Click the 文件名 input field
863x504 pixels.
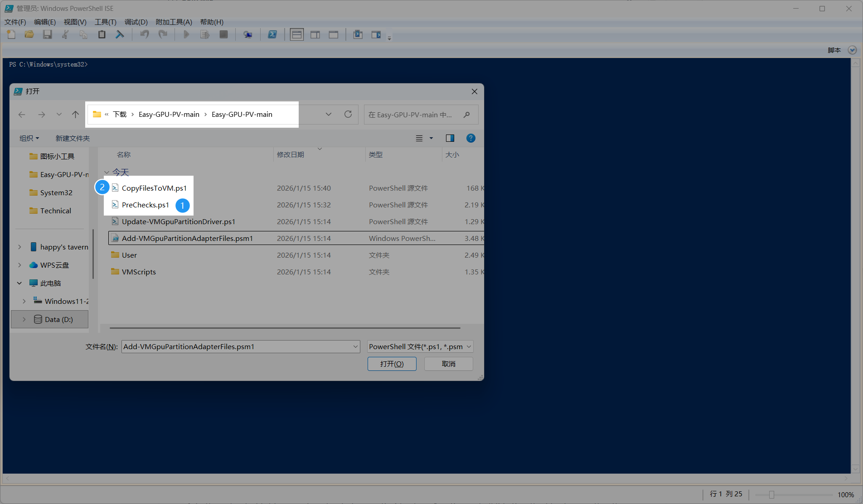(x=236, y=346)
